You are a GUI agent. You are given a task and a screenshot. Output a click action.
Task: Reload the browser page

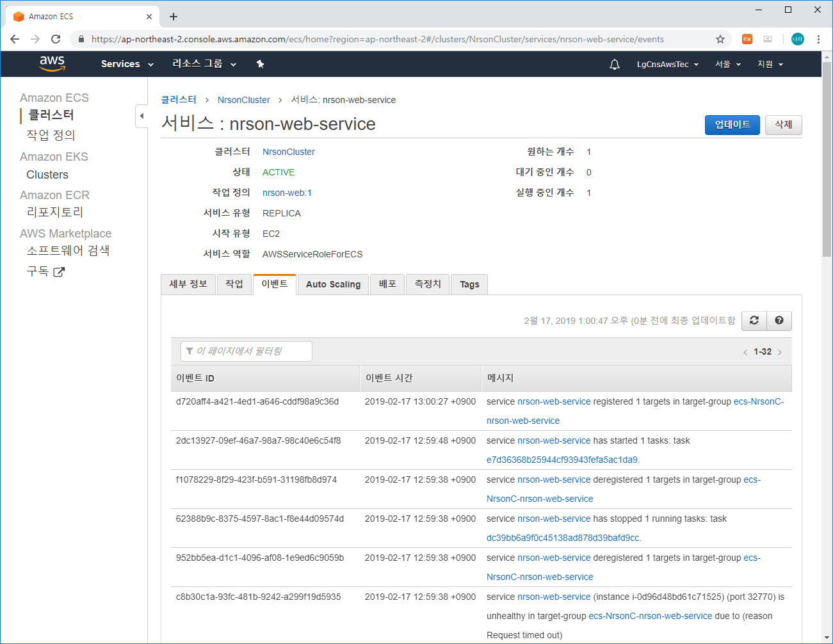[x=56, y=39]
